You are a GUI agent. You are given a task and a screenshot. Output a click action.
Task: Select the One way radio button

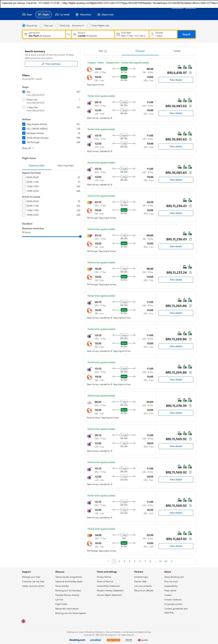point(42,26)
